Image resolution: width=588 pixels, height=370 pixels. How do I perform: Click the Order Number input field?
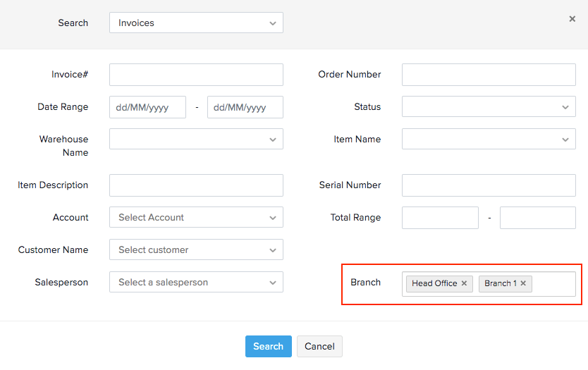[x=489, y=75]
